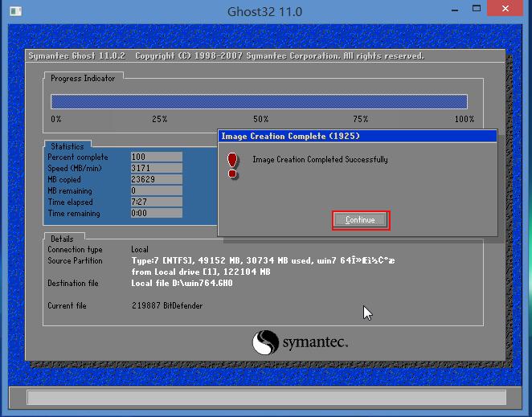Click the red exclamation alert icon

(232, 165)
